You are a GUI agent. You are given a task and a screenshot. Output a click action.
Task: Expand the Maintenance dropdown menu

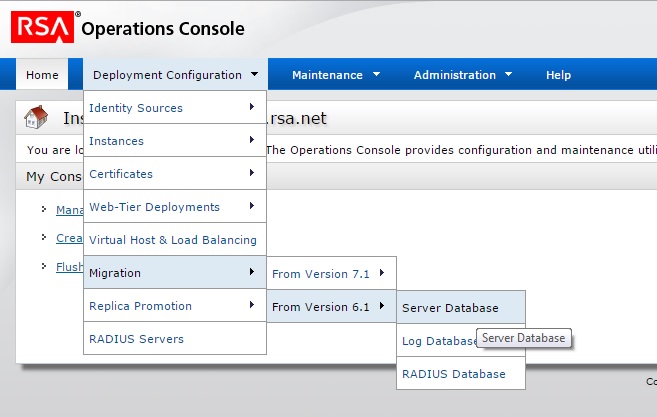click(x=335, y=75)
